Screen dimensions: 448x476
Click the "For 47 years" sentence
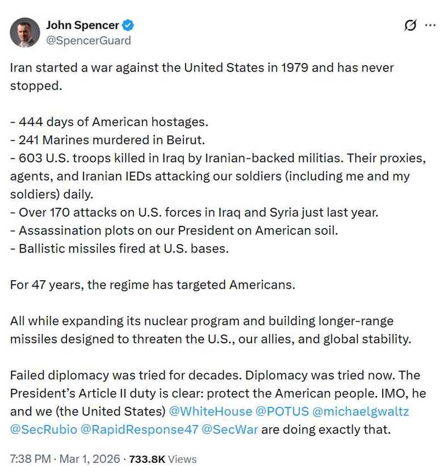click(x=152, y=284)
